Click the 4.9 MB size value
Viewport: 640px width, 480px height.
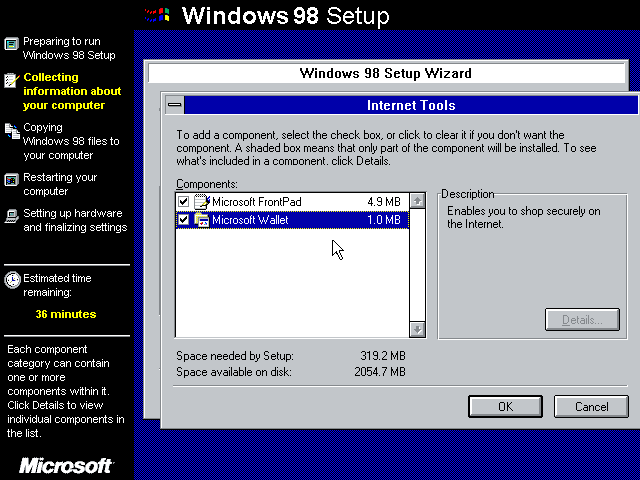[x=384, y=202]
